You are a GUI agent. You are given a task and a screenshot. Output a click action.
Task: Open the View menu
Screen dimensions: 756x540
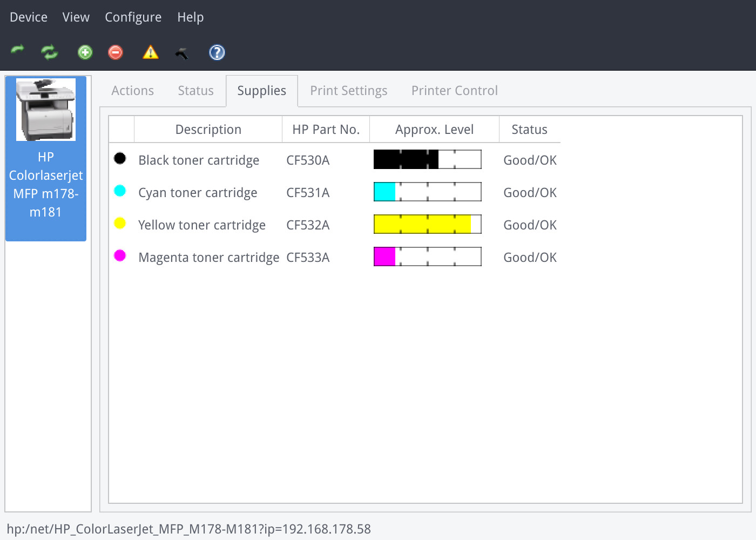click(x=76, y=17)
